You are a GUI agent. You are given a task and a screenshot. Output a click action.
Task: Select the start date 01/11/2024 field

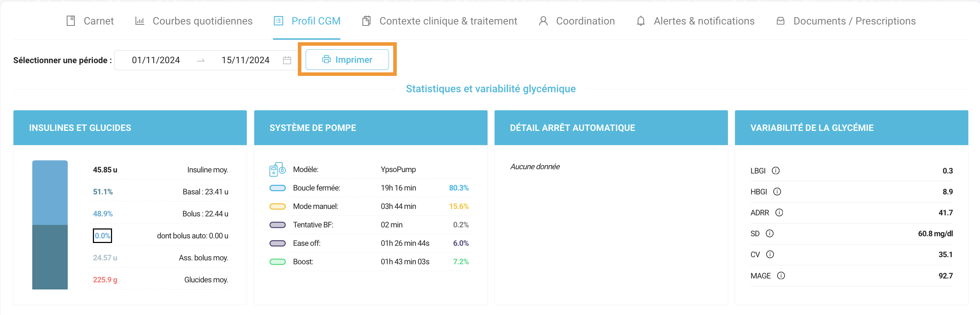pos(156,60)
